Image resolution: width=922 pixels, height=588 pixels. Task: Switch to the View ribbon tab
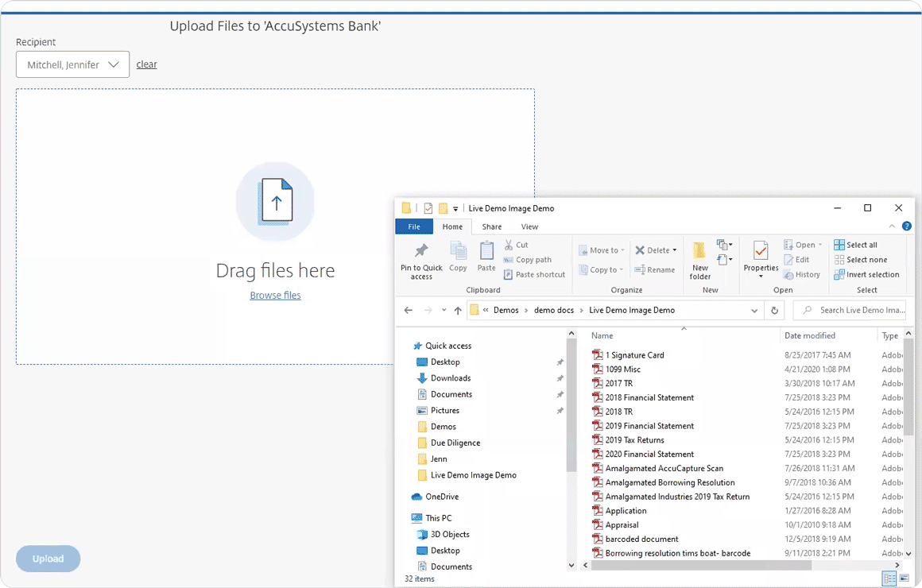pyautogui.click(x=529, y=227)
